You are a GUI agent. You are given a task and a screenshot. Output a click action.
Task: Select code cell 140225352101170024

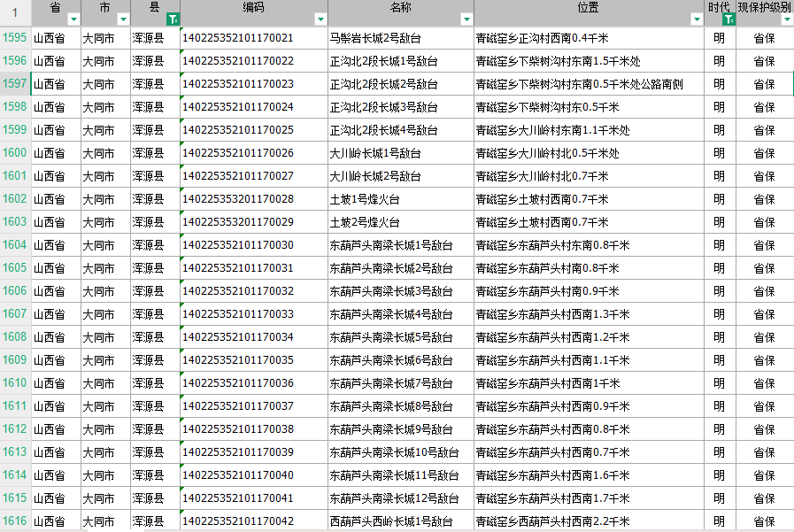tap(254, 107)
